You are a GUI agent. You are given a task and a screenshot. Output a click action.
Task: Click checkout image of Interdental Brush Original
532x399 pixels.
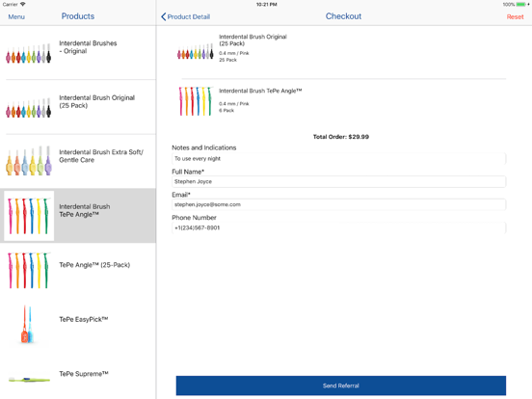195,52
